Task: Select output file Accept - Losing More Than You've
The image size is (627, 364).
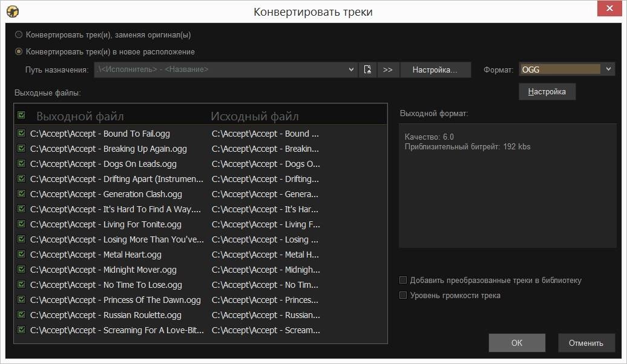Action: [117, 239]
